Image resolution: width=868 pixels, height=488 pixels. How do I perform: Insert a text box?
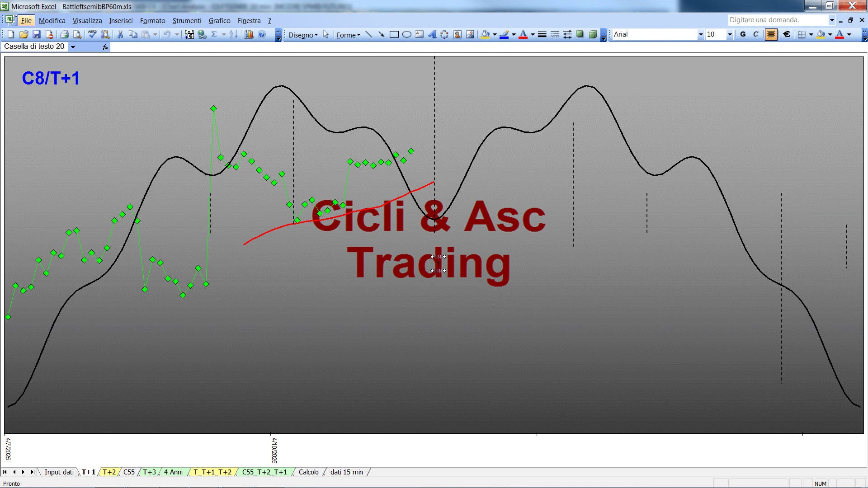419,34
